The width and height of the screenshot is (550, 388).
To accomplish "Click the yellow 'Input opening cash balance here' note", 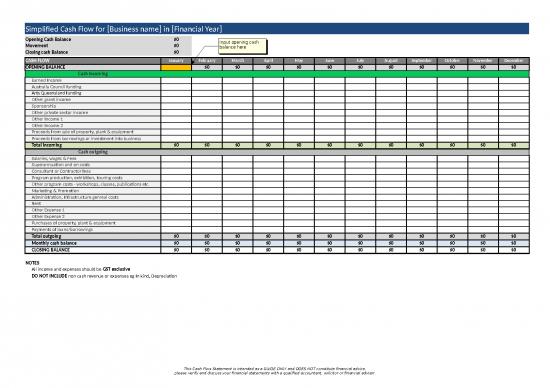I will [x=242, y=46].
